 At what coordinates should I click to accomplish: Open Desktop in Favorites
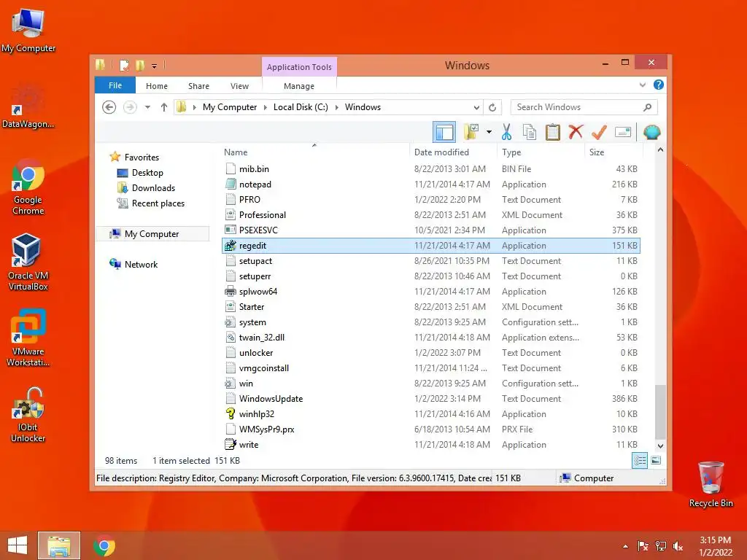coord(147,172)
